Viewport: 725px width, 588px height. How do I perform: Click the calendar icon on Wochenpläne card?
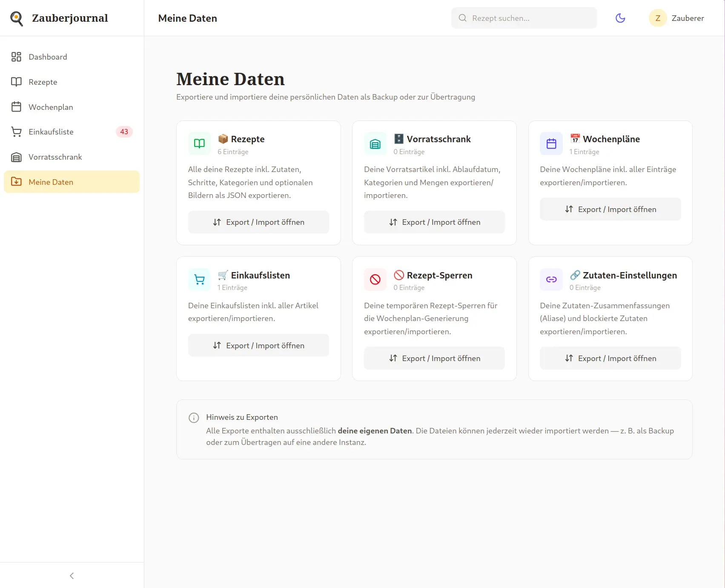click(x=551, y=143)
